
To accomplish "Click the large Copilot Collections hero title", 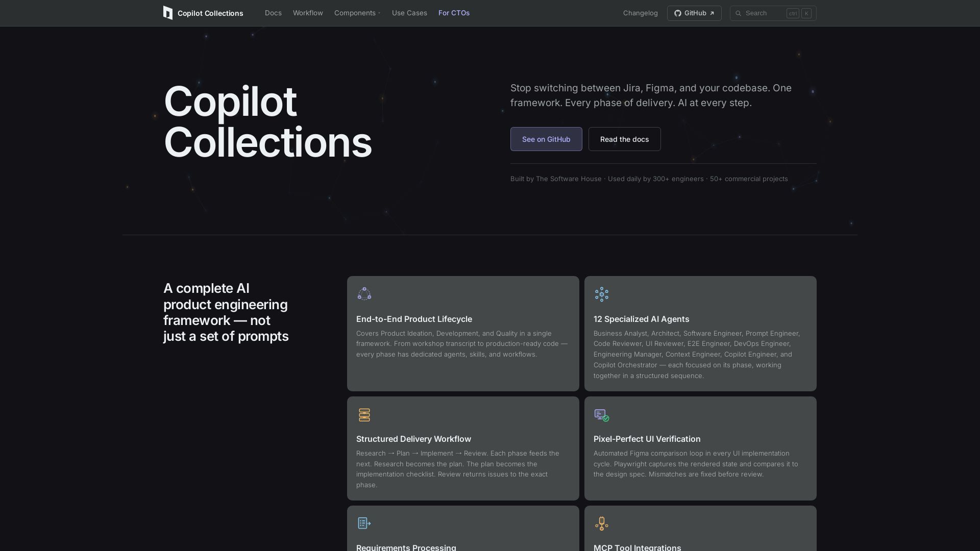I will [x=267, y=122].
